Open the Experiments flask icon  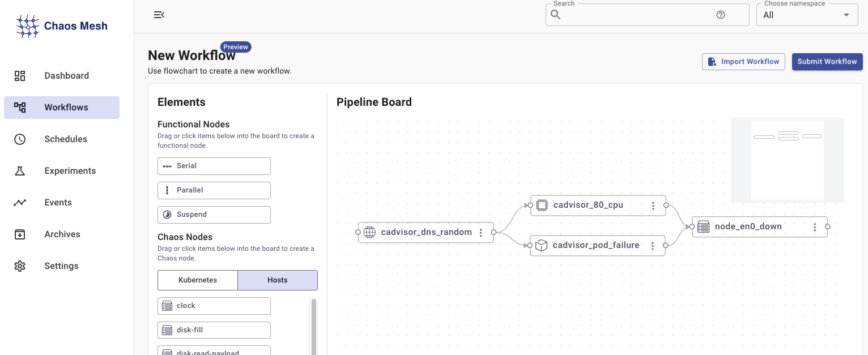coord(20,171)
